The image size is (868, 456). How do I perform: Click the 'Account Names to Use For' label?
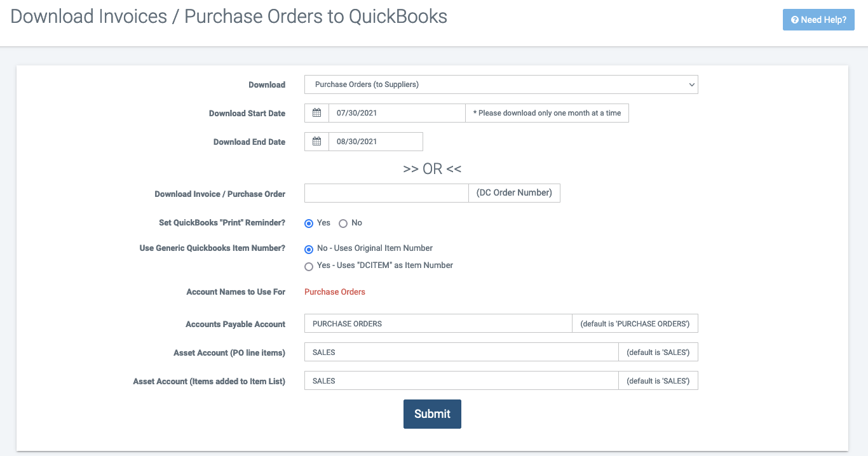pos(236,292)
